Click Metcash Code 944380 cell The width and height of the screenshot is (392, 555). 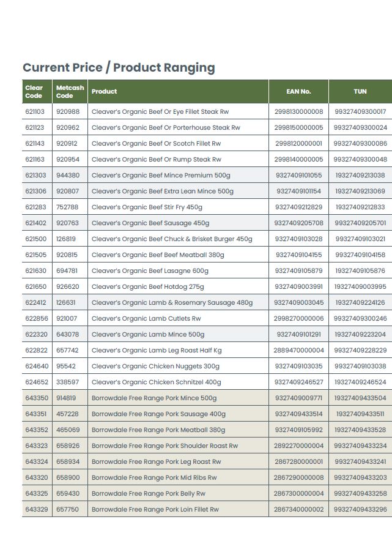[68, 176]
